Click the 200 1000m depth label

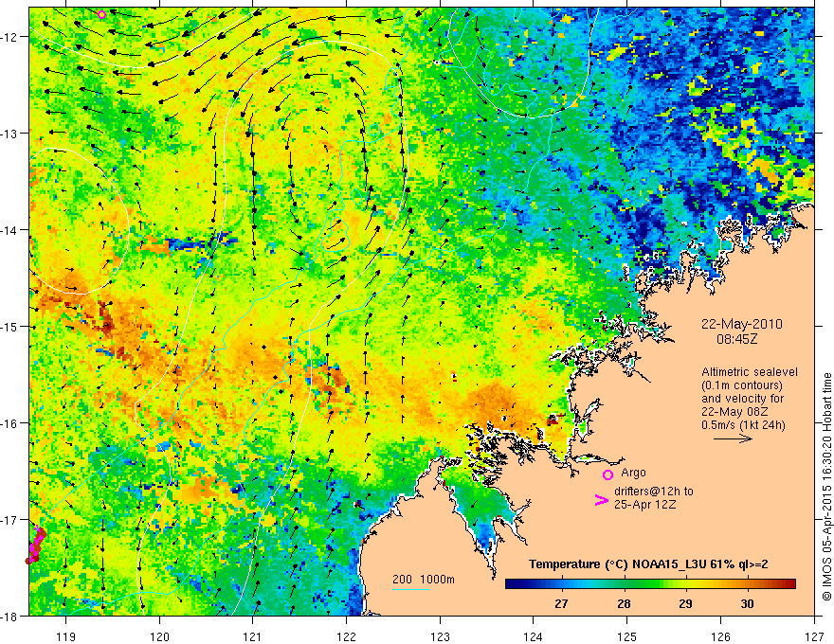click(424, 580)
